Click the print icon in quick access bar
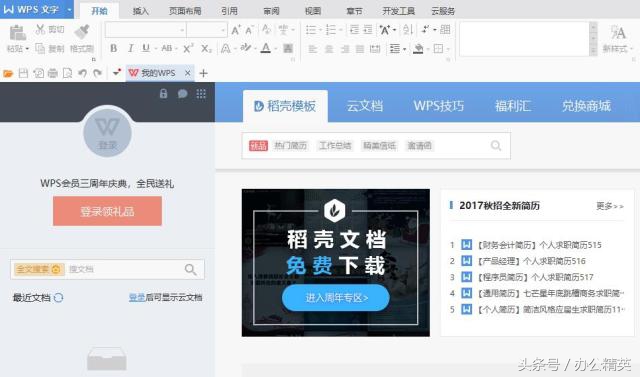 (53, 73)
